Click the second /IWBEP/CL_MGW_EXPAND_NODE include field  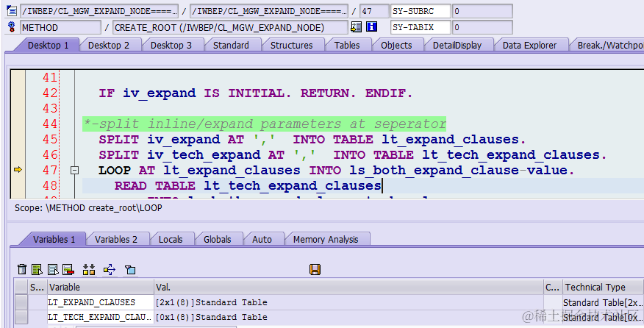[x=268, y=11]
